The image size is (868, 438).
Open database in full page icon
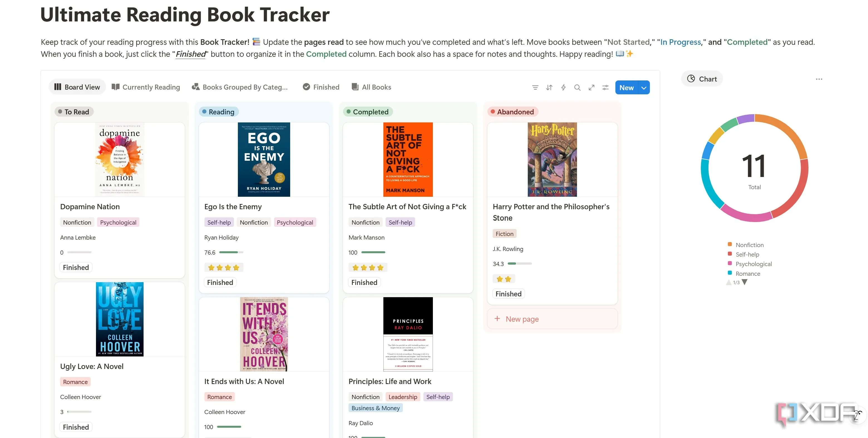(x=591, y=88)
